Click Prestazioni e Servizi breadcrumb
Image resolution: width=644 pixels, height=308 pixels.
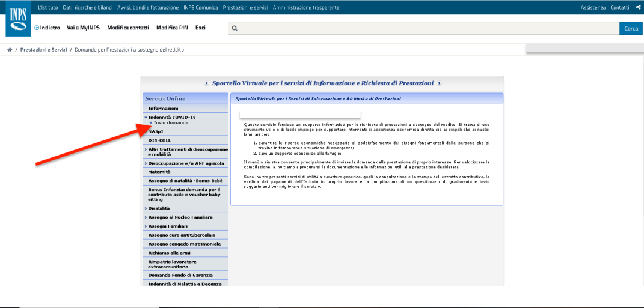pos(43,50)
